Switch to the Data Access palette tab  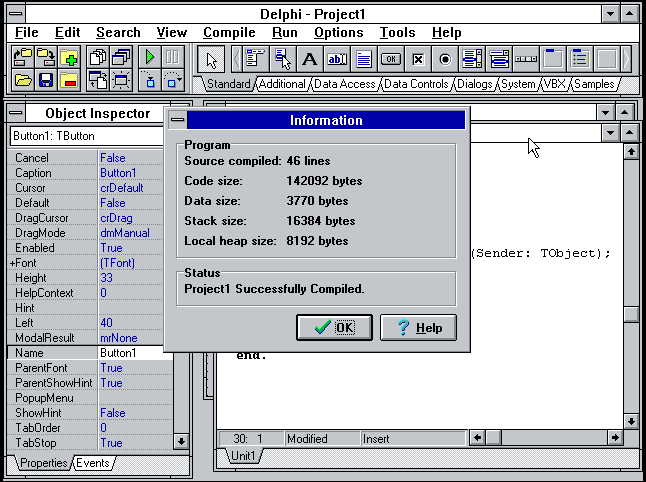[x=344, y=85]
